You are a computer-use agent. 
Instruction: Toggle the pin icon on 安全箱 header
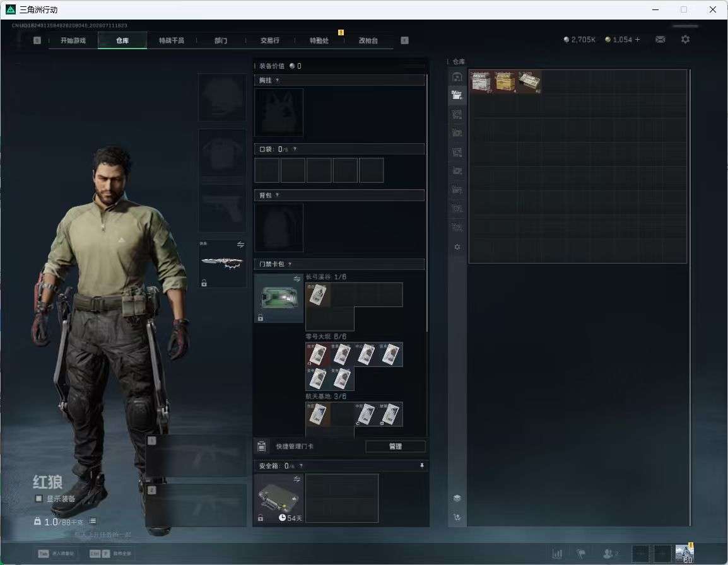421,465
